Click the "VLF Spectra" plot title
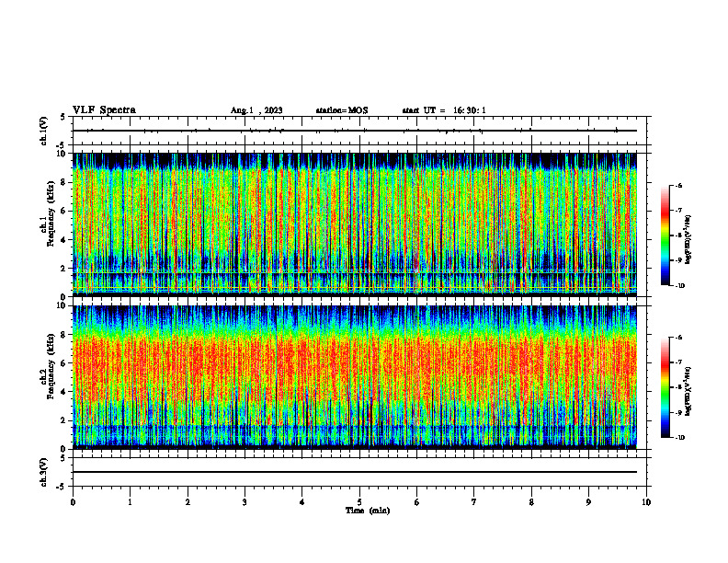The width and height of the screenshot is (728, 563). coord(105,110)
